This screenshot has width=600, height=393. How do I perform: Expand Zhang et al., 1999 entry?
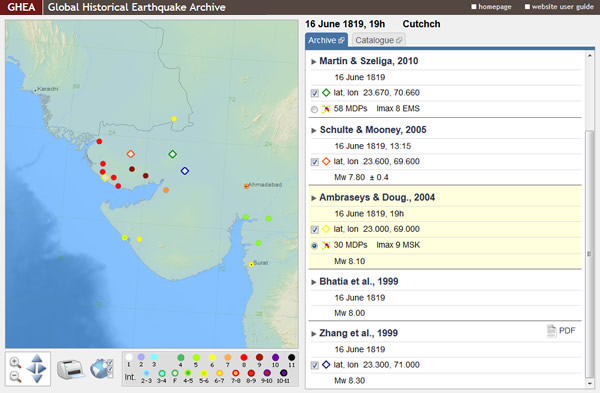coord(314,334)
